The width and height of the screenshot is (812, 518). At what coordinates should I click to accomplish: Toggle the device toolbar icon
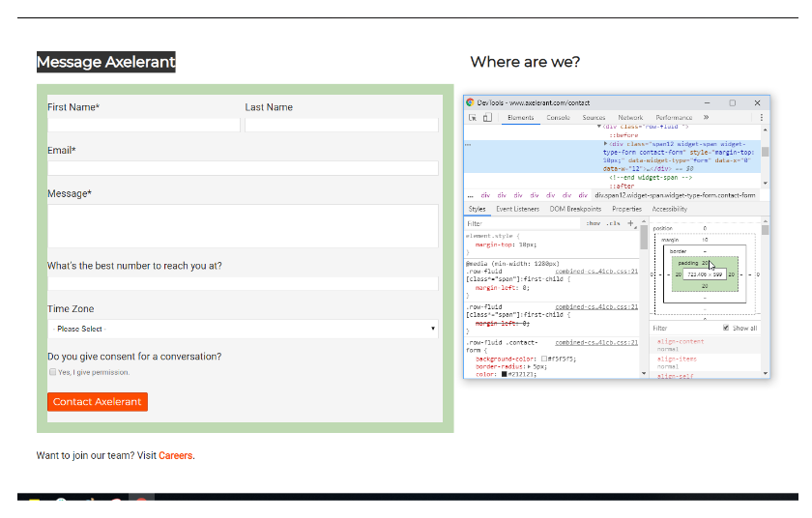pos(487,118)
